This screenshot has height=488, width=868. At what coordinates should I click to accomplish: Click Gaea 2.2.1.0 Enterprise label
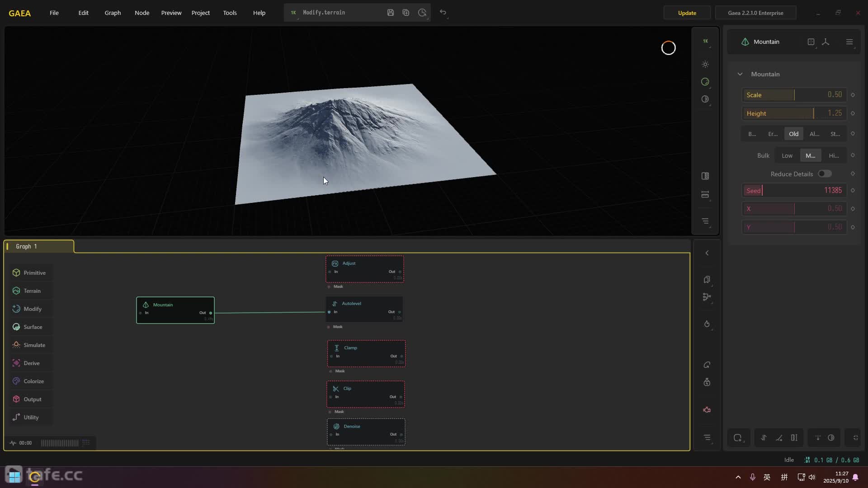[x=755, y=13]
